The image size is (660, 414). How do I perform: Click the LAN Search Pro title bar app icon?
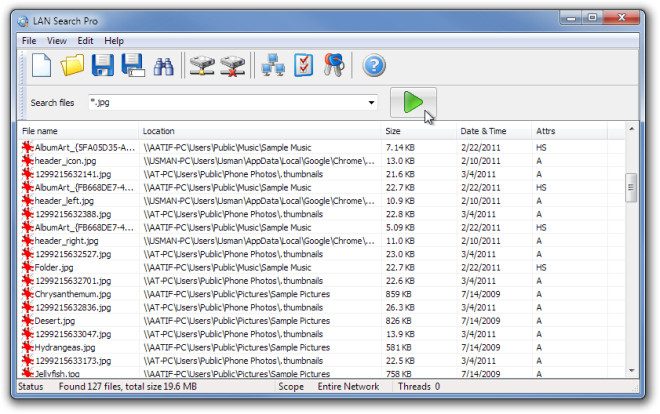pos(24,21)
